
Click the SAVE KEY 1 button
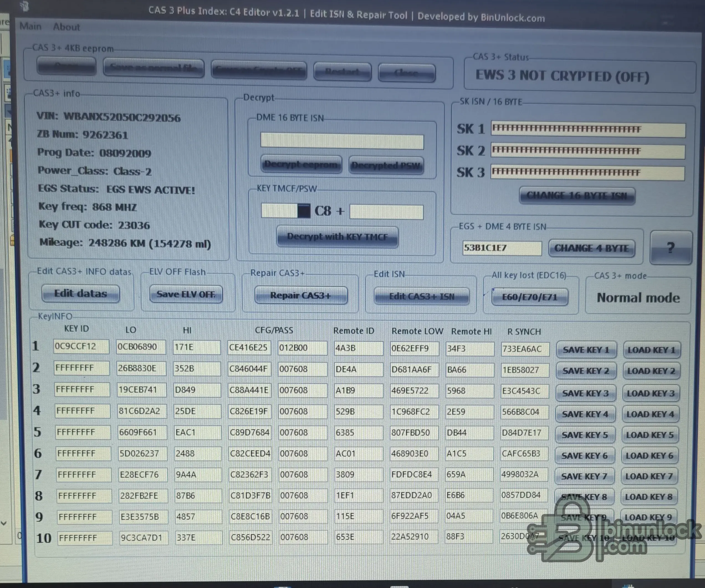click(586, 350)
